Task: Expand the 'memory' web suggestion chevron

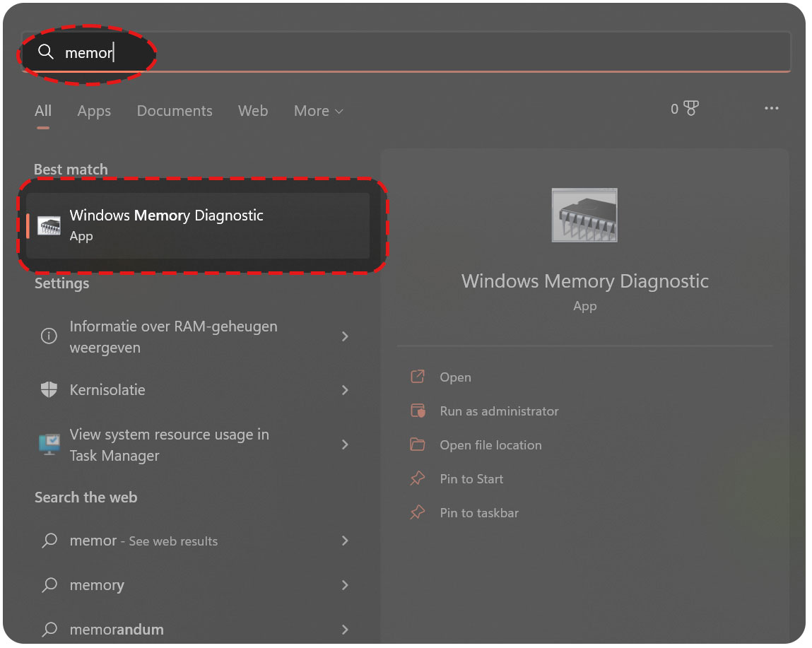Action: 345,585
